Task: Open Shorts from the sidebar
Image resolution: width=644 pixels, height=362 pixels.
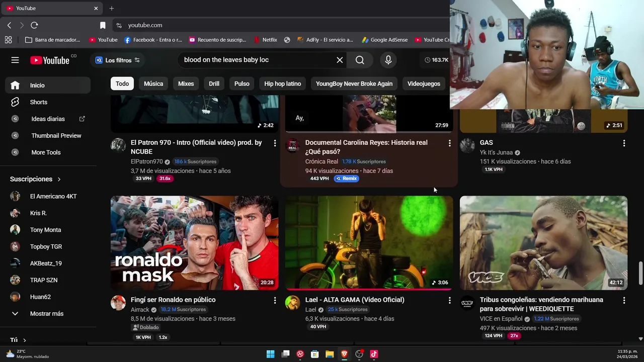Action: click(48, 102)
